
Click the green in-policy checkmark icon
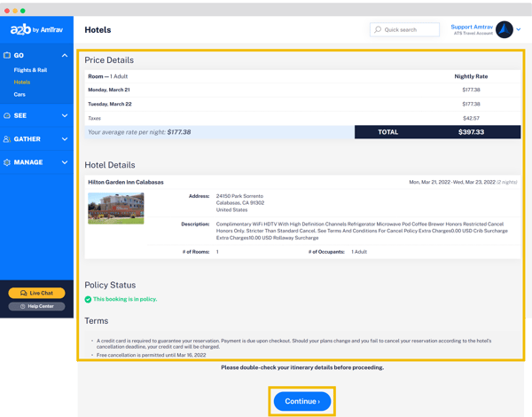click(x=89, y=299)
